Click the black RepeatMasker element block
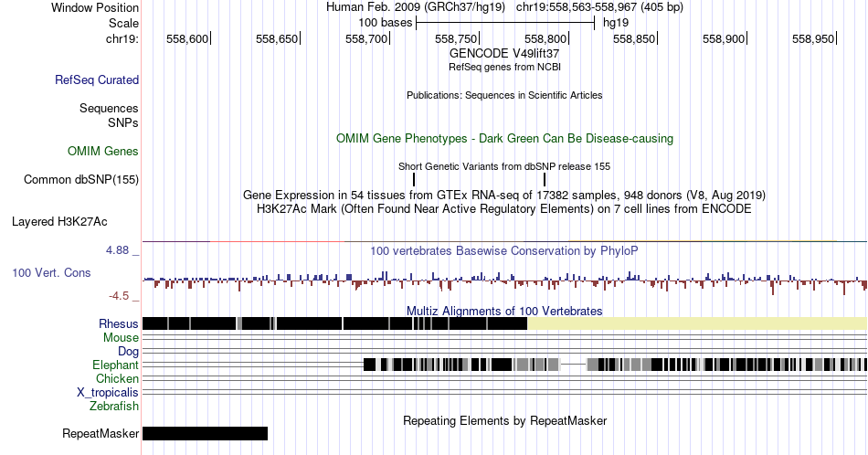 (x=205, y=433)
